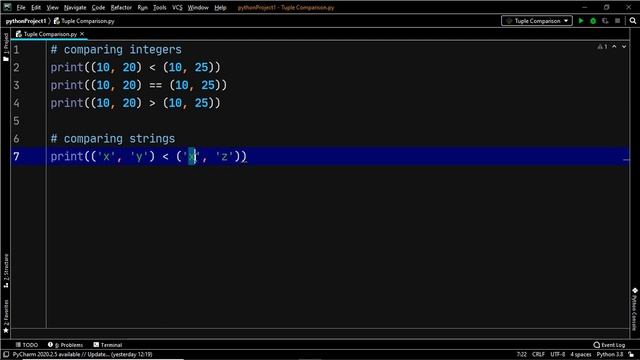640x360 pixels.
Task: Click the warning count inspection indicator
Action: click(602, 47)
